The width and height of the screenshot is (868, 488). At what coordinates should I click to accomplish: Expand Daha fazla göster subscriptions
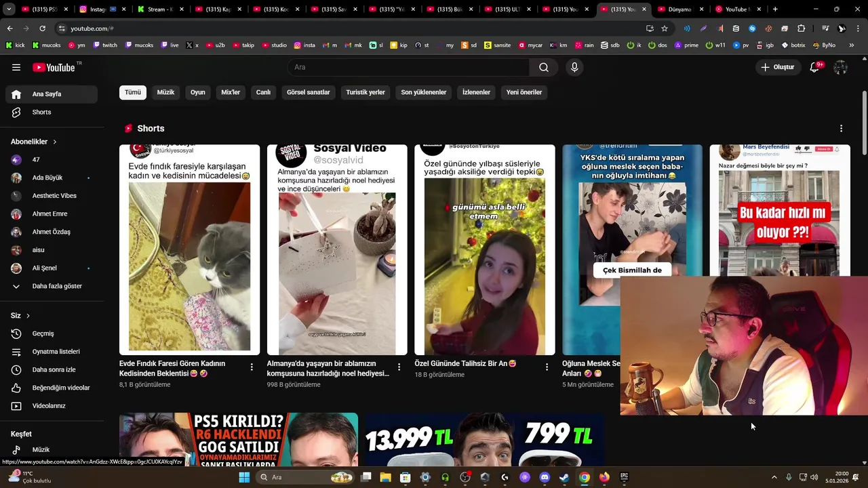52,286
